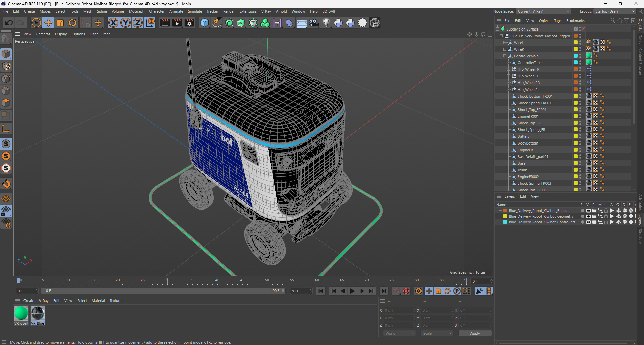Click Apply button in coordinates
This screenshot has height=345, width=644.
475,333
